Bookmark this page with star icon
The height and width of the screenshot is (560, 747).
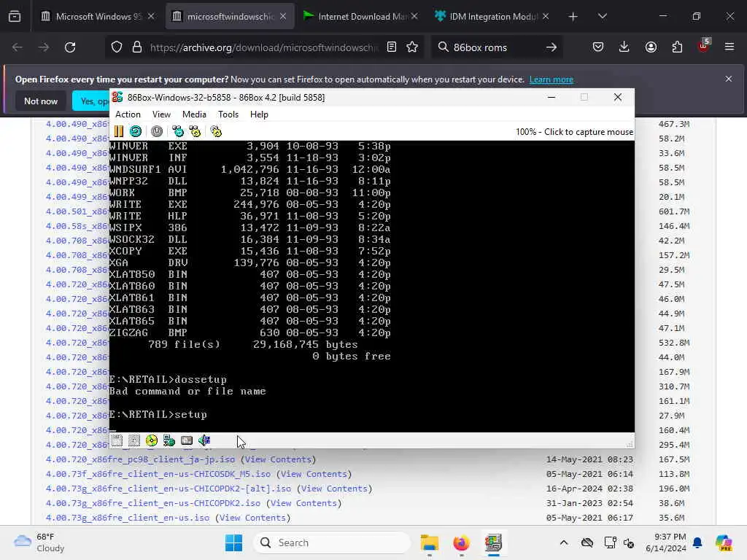tap(413, 47)
